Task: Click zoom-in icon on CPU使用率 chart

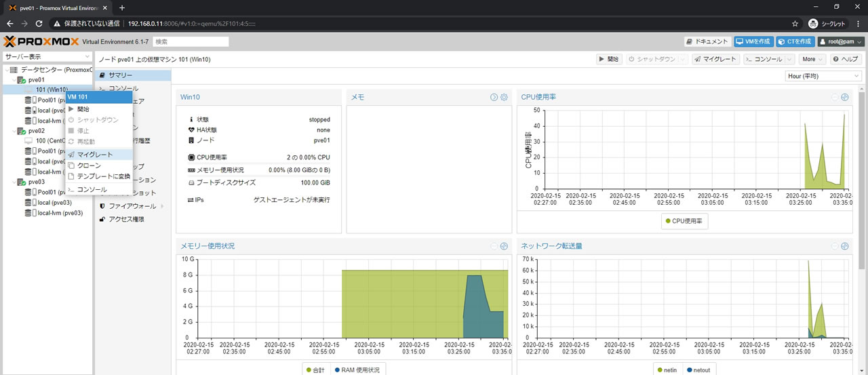Action: click(x=844, y=97)
